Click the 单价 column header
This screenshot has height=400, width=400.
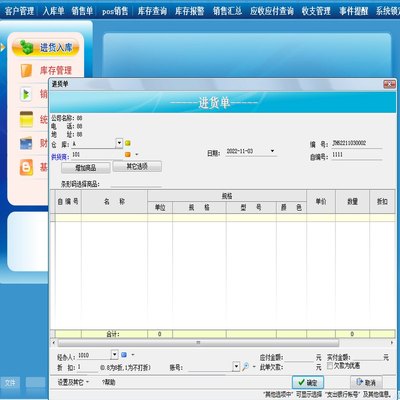pos(321,202)
